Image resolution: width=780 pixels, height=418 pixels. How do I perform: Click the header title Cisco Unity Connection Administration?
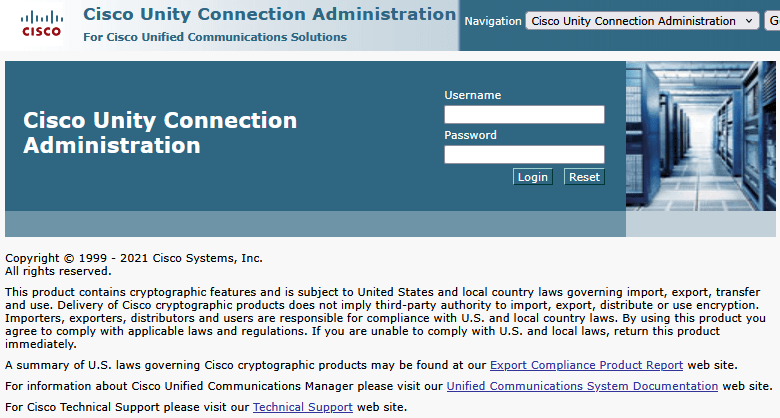(x=269, y=14)
